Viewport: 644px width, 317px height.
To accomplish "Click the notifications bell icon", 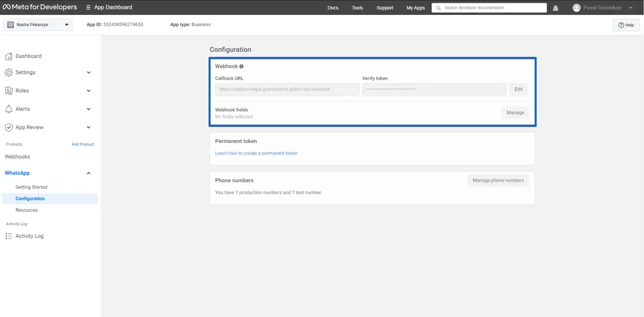I will (555, 8).
